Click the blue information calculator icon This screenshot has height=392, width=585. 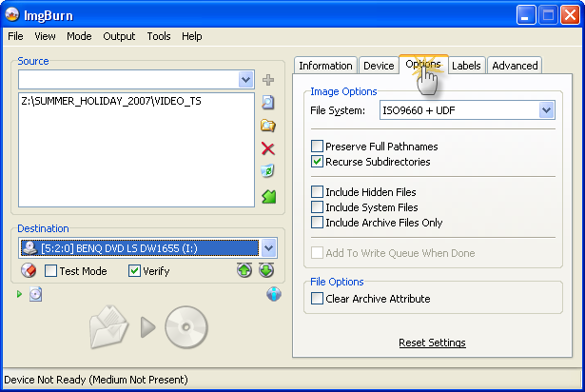point(274,294)
